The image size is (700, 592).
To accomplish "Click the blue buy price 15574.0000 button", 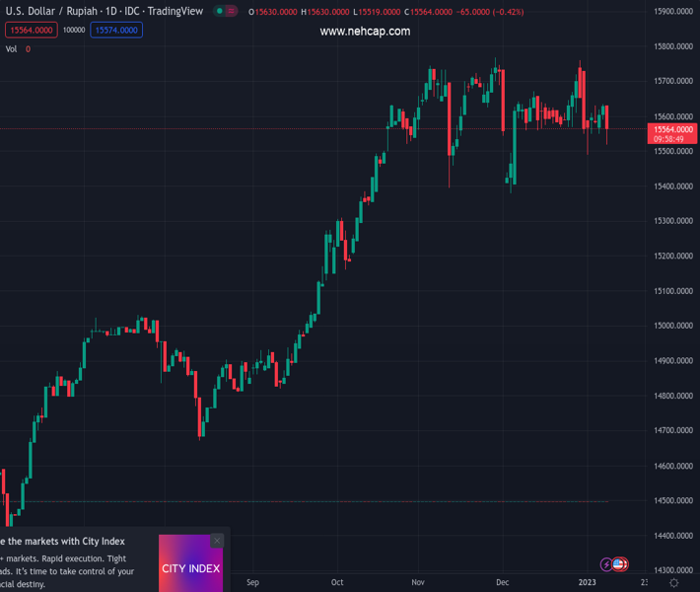I will (x=116, y=31).
